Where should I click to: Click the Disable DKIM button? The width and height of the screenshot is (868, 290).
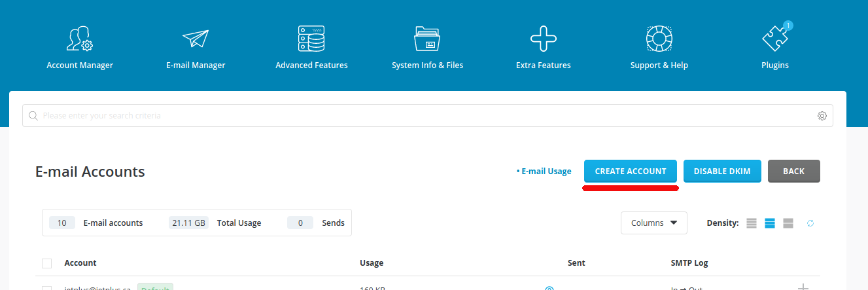coord(721,171)
